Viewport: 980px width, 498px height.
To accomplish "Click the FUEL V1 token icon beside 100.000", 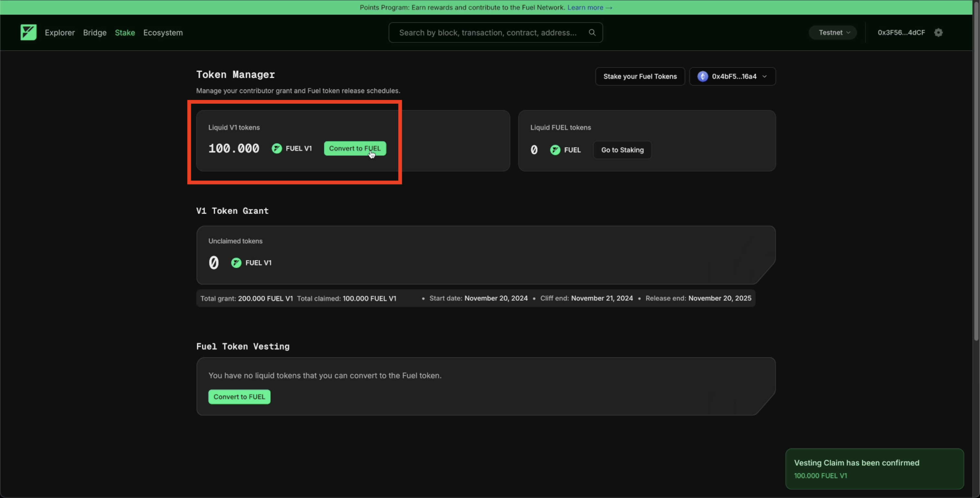I will tap(276, 148).
